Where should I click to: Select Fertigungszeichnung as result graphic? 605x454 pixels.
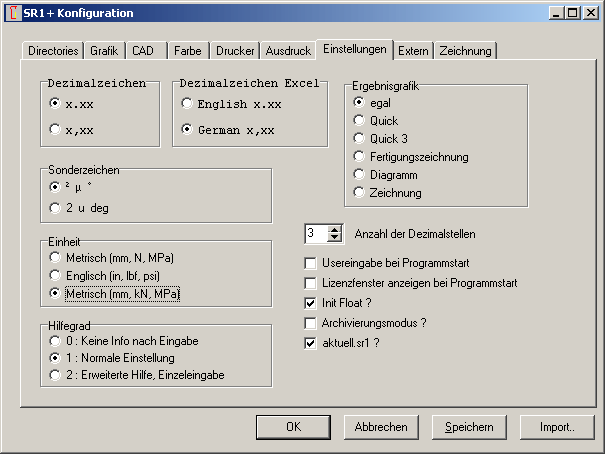tap(359, 157)
